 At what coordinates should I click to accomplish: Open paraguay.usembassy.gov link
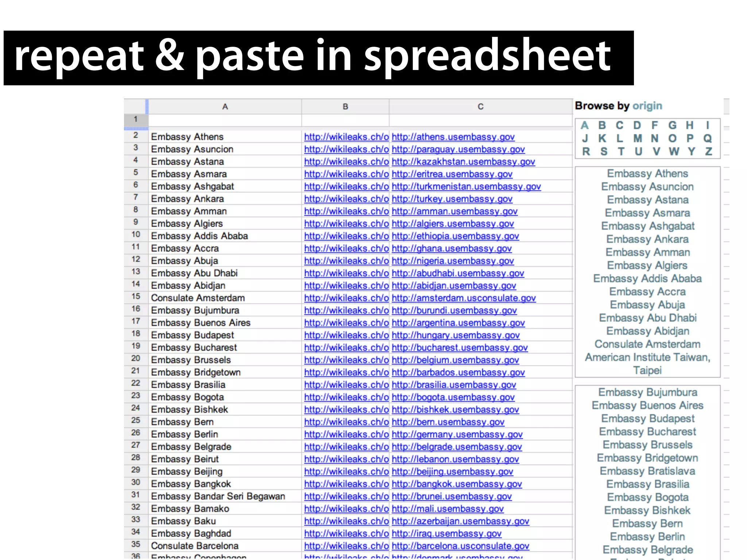click(x=458, y=149)
